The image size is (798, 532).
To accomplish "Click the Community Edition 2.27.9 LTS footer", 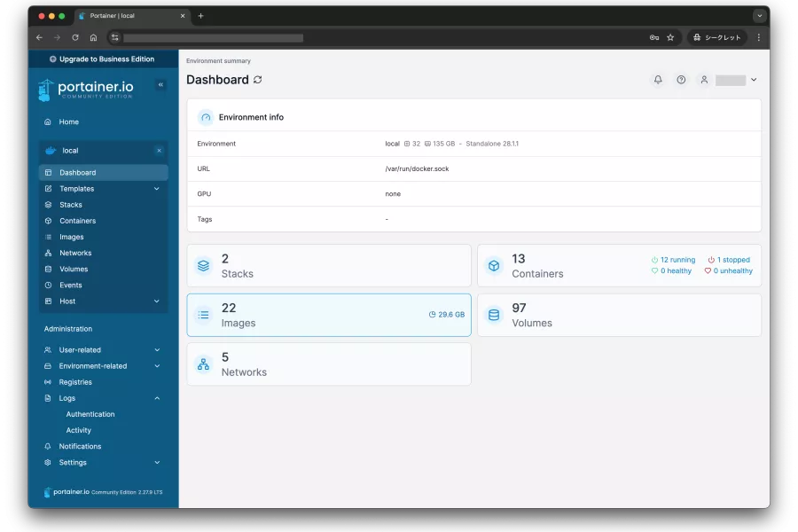I will point(127,492).
